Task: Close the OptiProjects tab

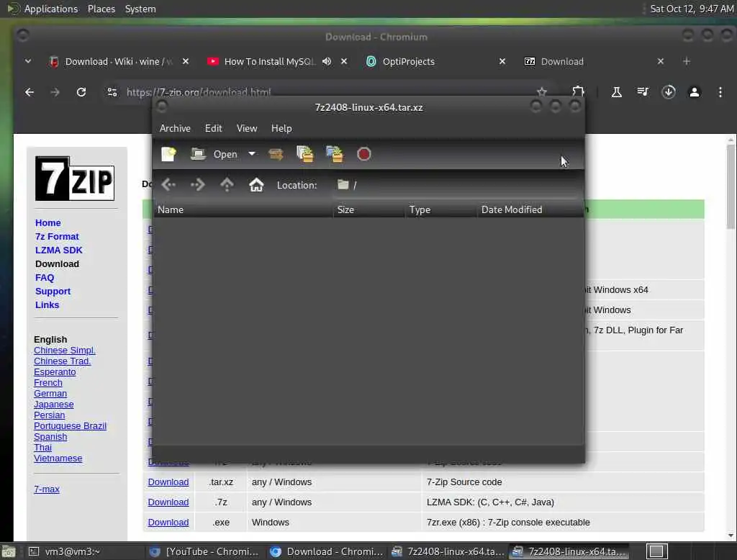Action: coord(502,62)
